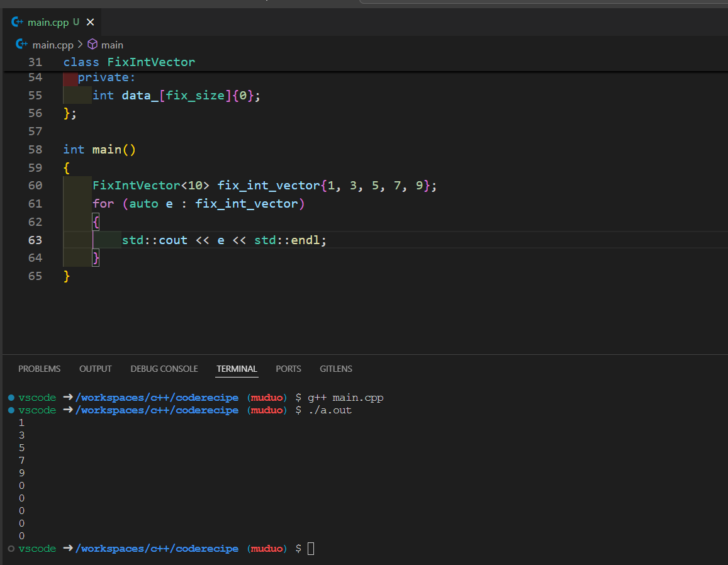Select the TERMINAL panel tab

pyautogui.click(x=237, y=369)
